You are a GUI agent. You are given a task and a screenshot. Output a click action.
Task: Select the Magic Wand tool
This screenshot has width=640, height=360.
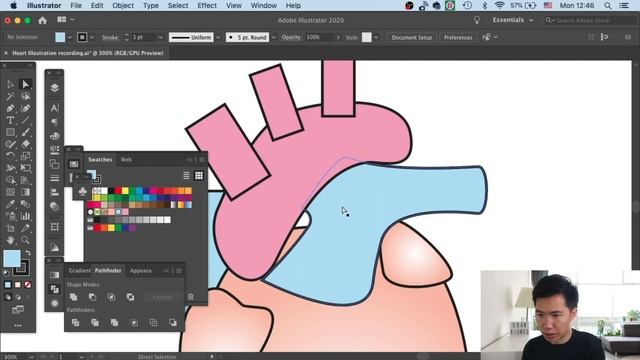pyautogui.click(x=11, y=96)
